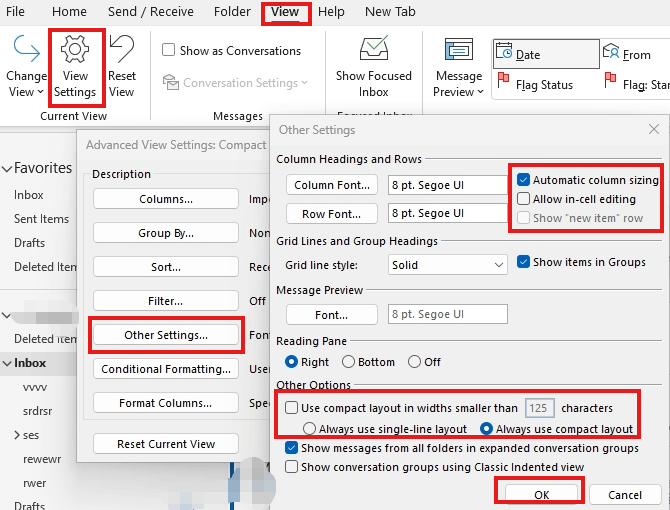Switch to the Home tab
670x510 pixels.
69,12
